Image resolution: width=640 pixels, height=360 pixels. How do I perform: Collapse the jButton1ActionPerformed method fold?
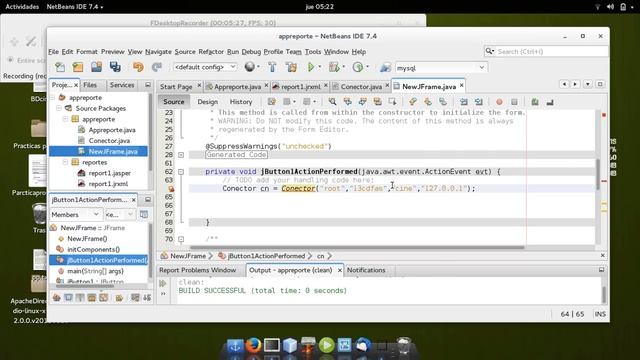click(x=181, y=172)
